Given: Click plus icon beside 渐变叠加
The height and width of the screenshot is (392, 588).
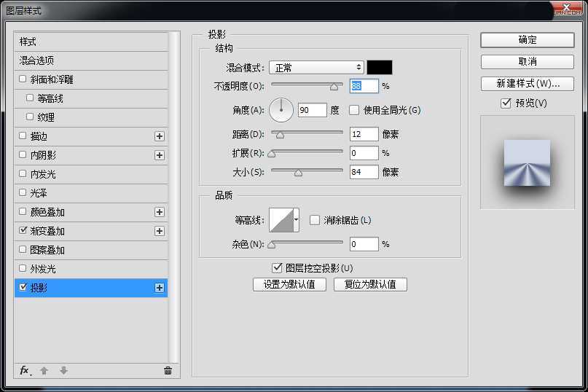Looking at the screenshot, I should tap(160, 231).
